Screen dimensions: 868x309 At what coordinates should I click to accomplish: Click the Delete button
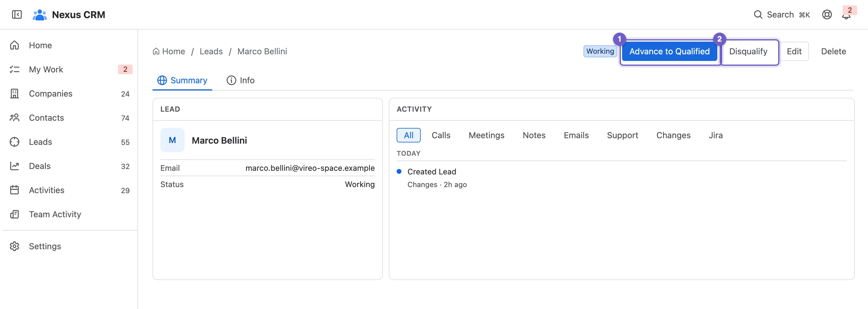tap(833, 51)
